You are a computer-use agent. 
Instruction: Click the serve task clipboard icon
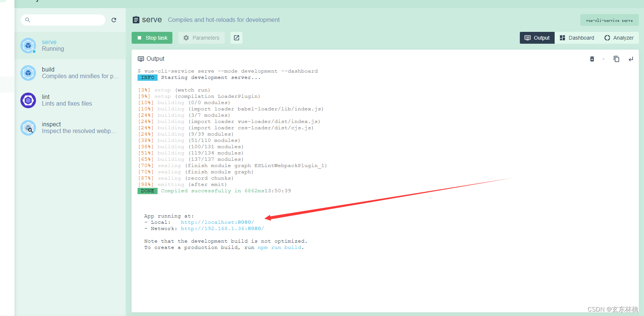click(136, 20)
